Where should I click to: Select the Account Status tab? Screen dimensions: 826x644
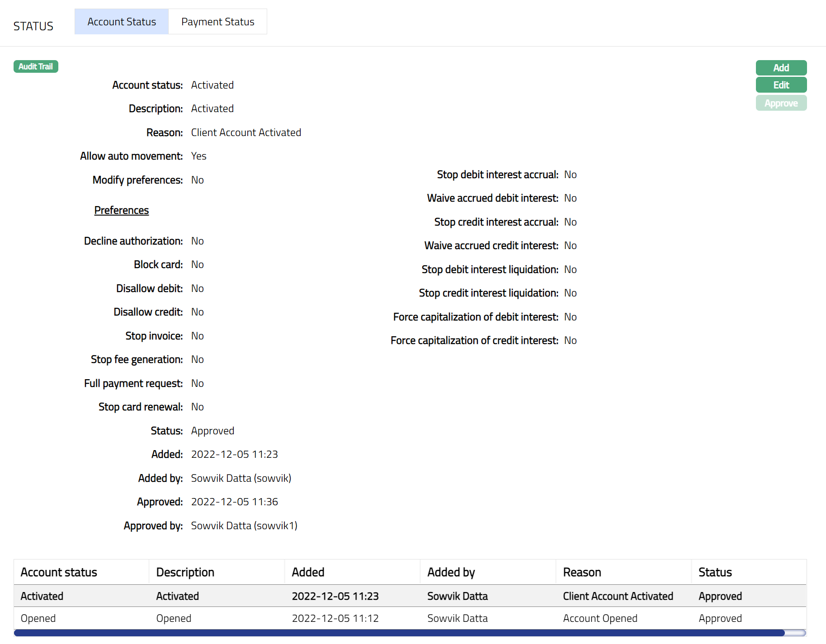[122, 22]
